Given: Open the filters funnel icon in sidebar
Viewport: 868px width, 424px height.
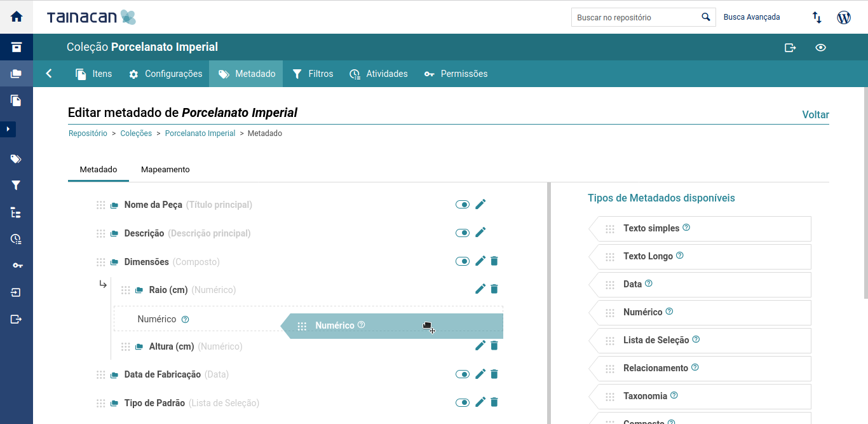Looking at the screenshot, I should (17, 186).
